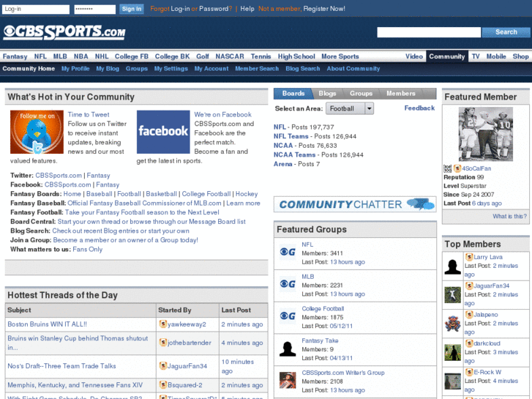The height and width of the screenshot is (399, 532).
Task: Open the More Sports navigation item
Action: coord(340,56)
